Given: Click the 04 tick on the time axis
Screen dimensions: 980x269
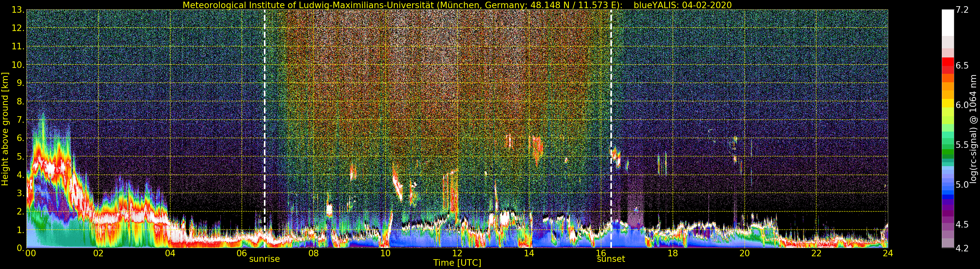Looking at the screenshot, I should click(170, 253).
